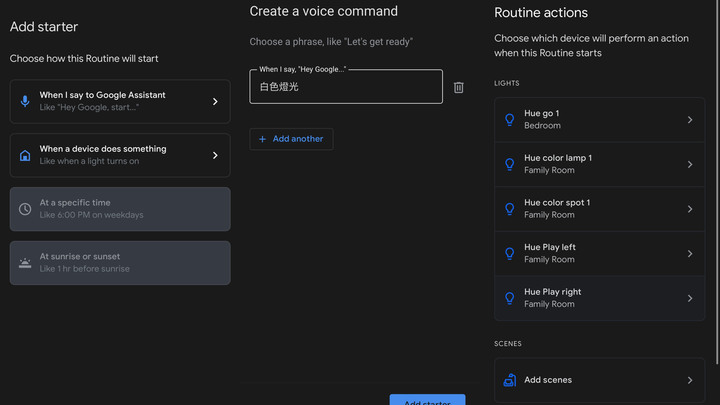720x405 pixels.
Task: Expand 'When a device does something' chevron
Action: pos(215,155)
